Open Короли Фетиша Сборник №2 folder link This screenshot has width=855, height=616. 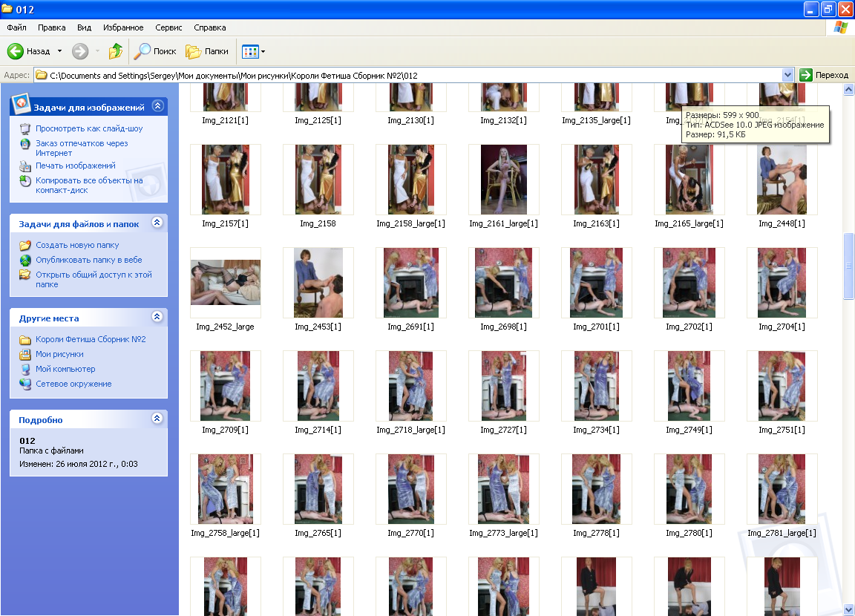pyautogui.click(x=91, y=339)
